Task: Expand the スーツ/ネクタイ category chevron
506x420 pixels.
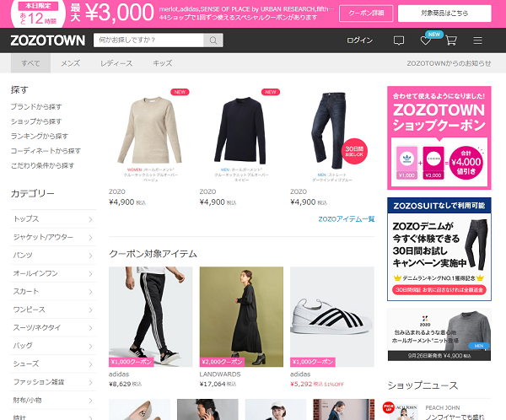Action: click(x=91, y=328)
